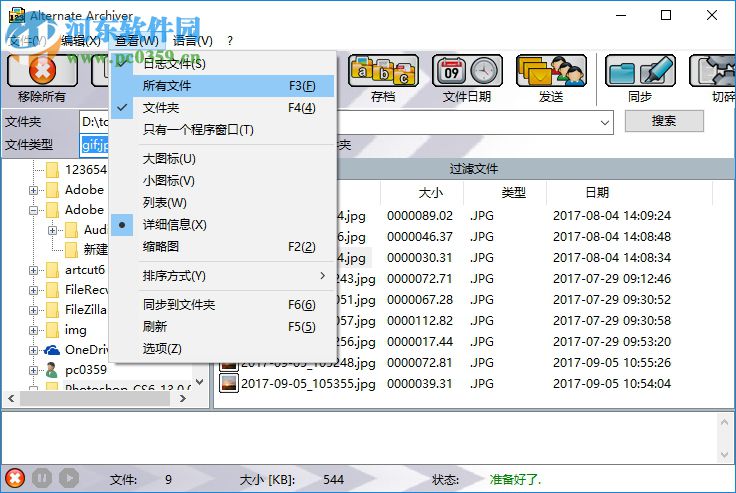
Task: Open the ? help menu
Action: pos(230,41)
